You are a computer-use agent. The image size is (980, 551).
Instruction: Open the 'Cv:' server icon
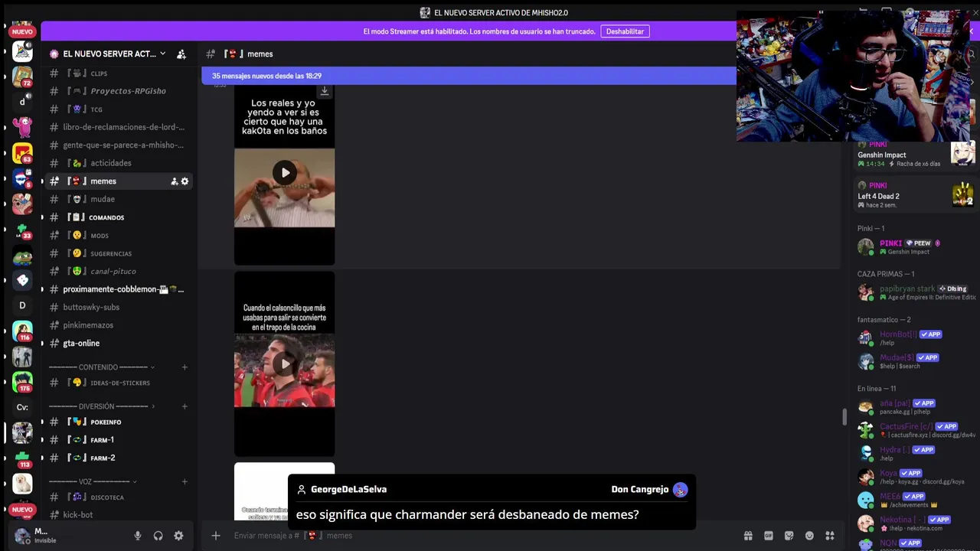click(22, 407)
